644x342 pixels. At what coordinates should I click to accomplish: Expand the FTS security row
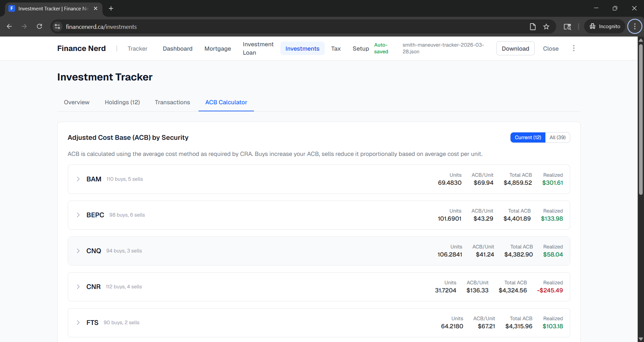78,323
